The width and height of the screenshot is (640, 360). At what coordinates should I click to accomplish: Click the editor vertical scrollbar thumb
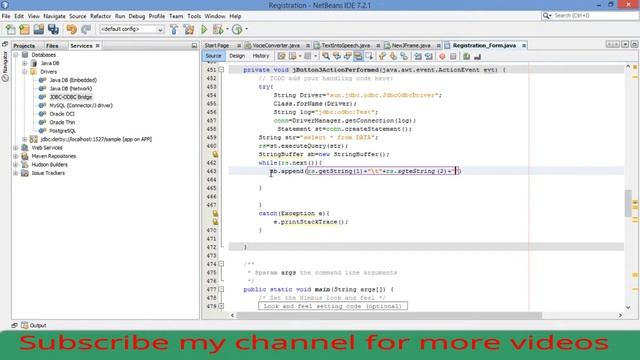click(628, 203)
